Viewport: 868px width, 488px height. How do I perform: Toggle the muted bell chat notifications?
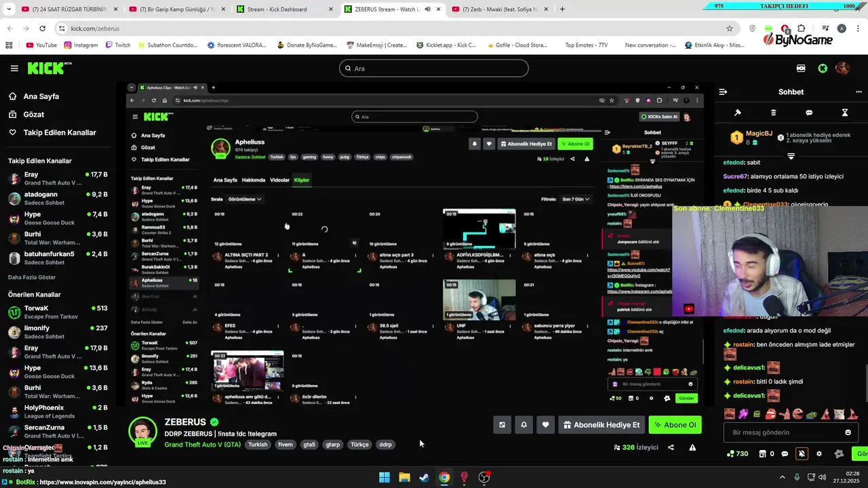(x=802, y=453)
